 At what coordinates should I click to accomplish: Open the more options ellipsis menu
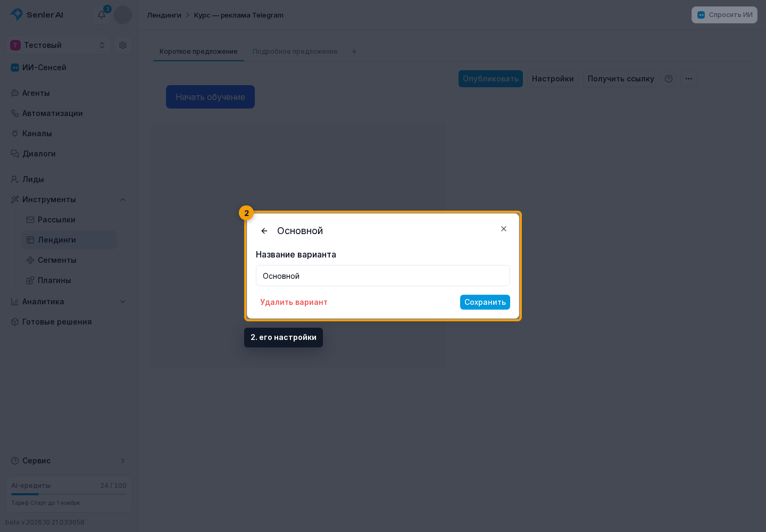(x=689, y=79)
